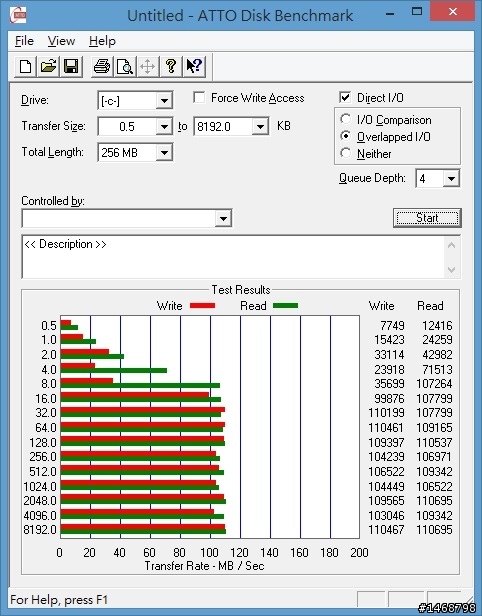The width and height of the screenshot is (482, 616).
Task: Click the green Read legend swatch
Action: pyautogui.click(x=285, y=306)
